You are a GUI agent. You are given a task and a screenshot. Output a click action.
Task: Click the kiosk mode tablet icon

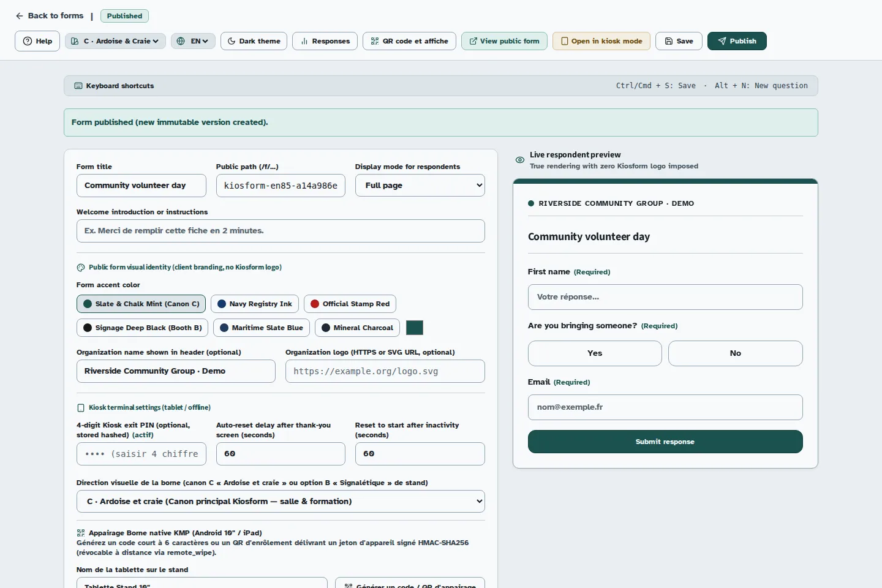coord(565,41)
